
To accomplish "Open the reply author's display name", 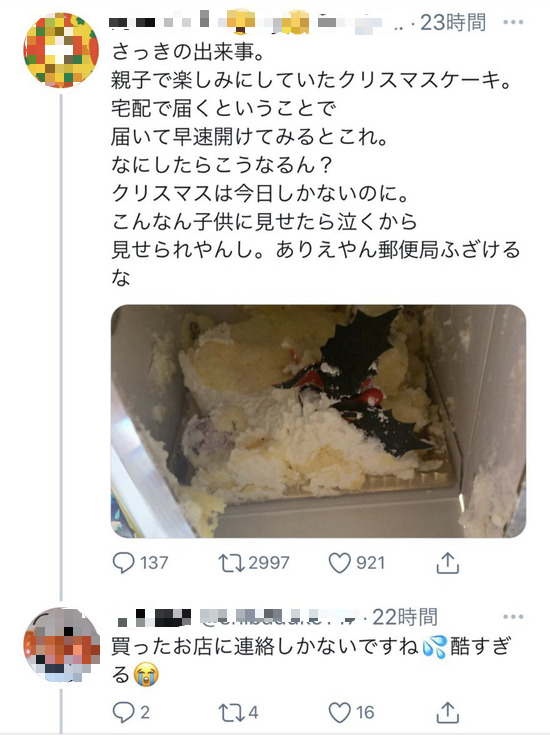I will [155, 617].
